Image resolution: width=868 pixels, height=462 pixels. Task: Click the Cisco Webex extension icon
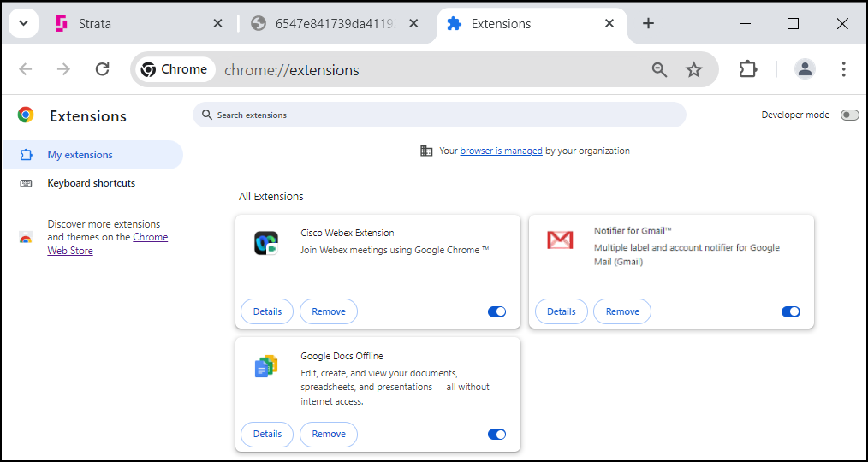(x=266, y=243)
